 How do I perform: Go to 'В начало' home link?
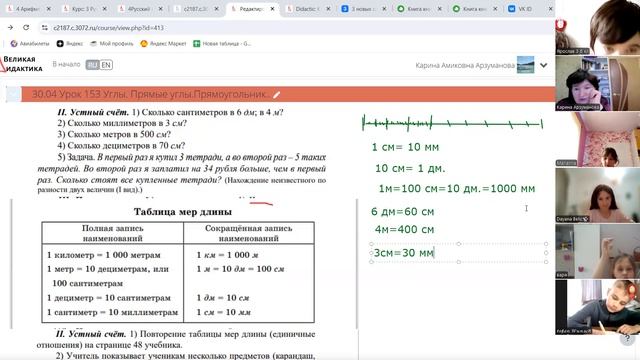[x=66, y=64]
